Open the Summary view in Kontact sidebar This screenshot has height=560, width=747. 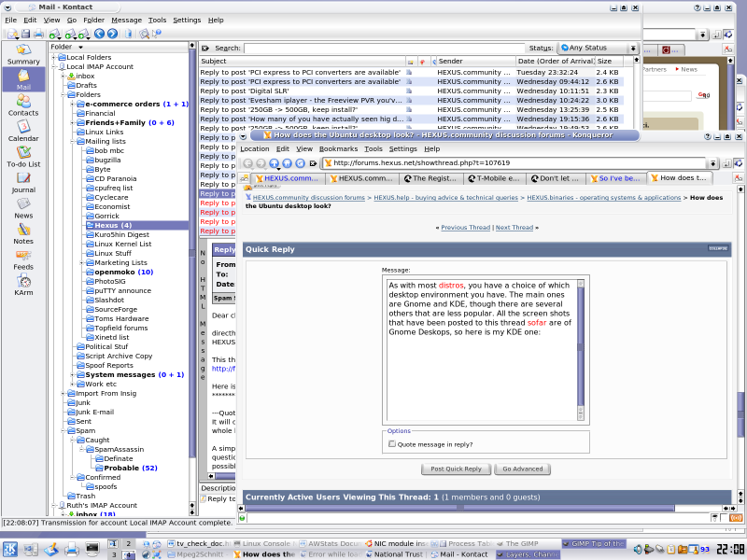pos(23,52)
